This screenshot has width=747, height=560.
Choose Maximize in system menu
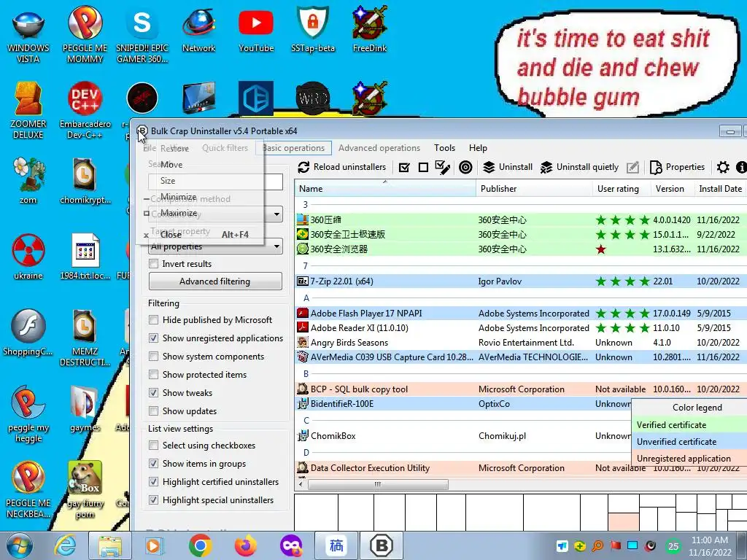[x=200, y=213]
